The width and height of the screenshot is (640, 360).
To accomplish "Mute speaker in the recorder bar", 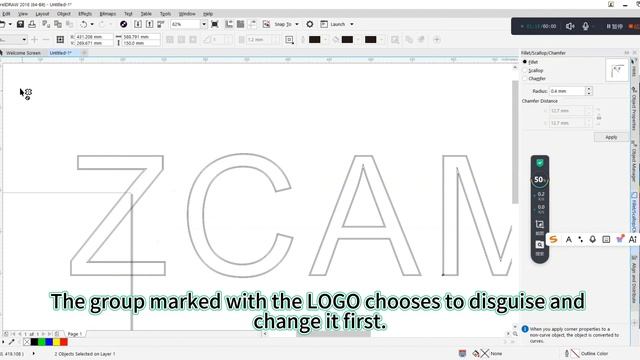I will click(570, 26).
